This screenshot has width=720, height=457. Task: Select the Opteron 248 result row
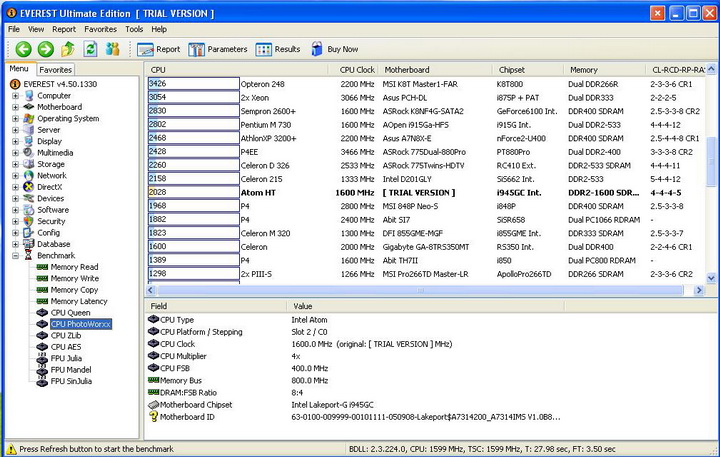[x=426, y=84]
